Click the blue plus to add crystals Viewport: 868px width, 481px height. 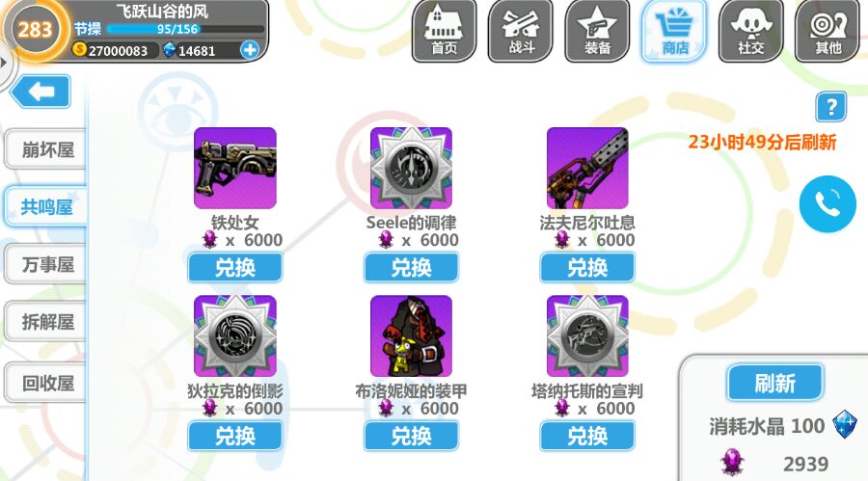[250, 50]
